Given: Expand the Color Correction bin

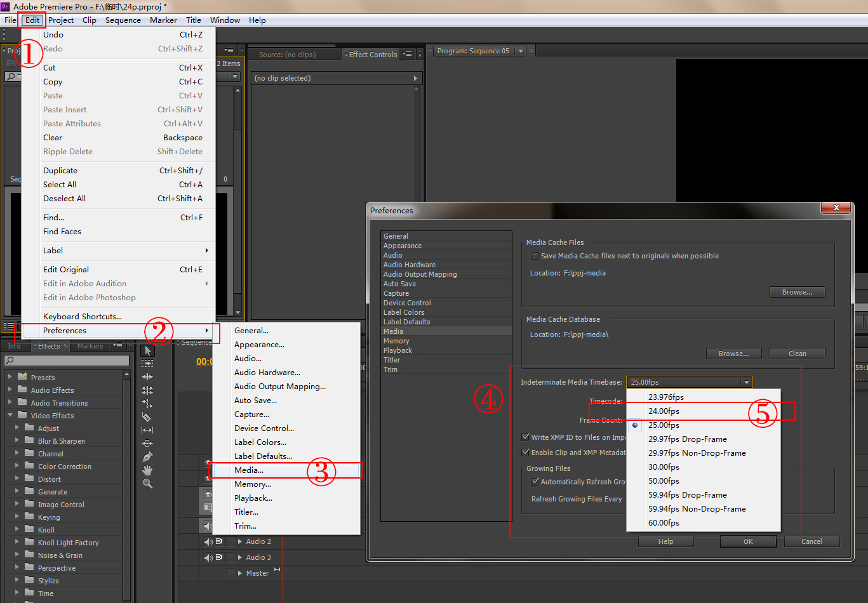Looking at the screenshot, I should (17, 466).
